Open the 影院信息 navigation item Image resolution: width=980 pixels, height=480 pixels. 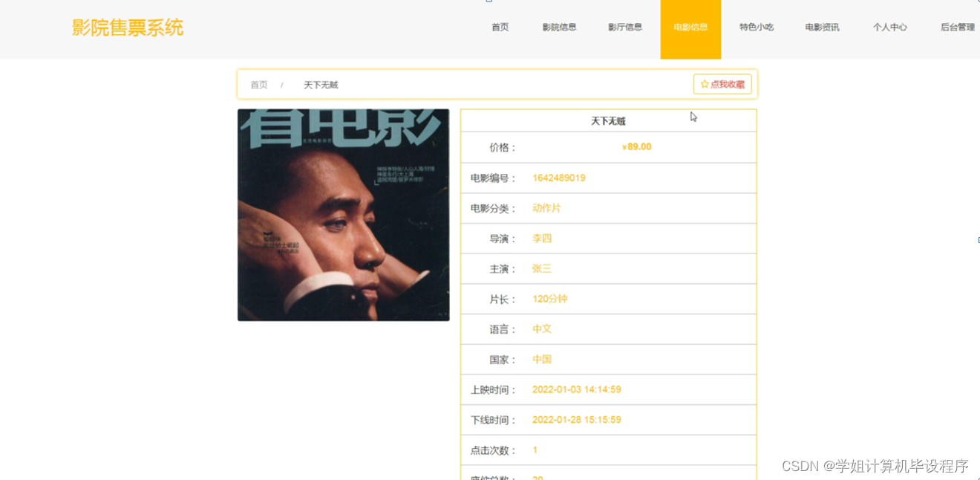[559, 27]
